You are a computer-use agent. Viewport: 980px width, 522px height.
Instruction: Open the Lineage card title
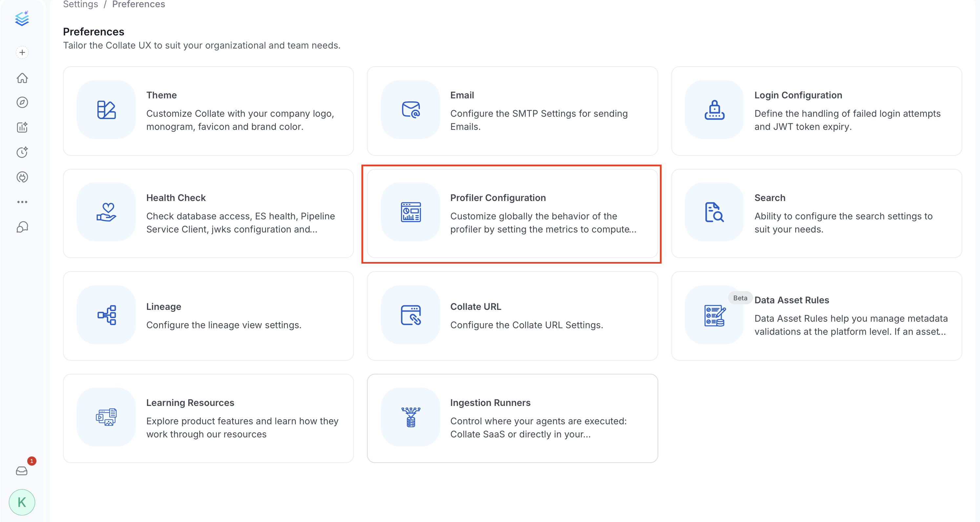click(x=164, y=307)
